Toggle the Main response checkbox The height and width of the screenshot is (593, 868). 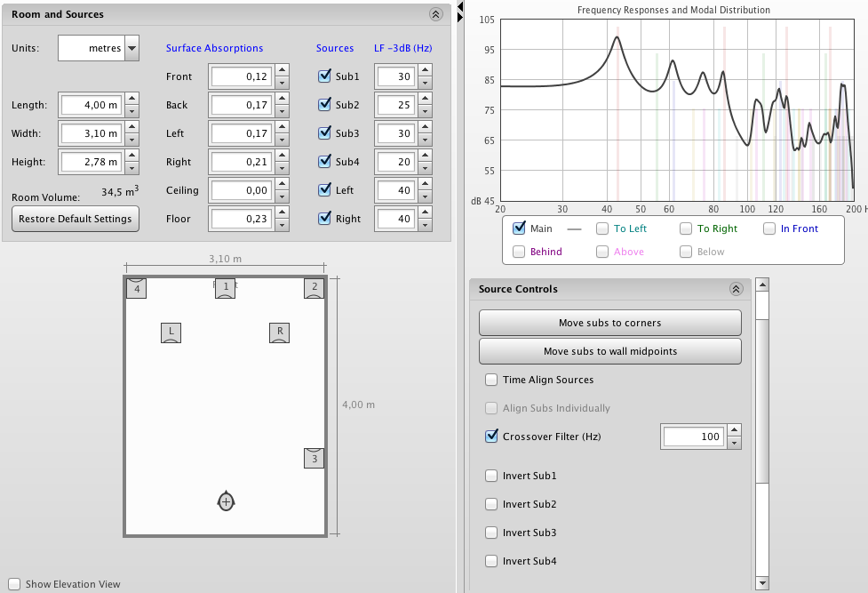pyautogui.click(x=519, y=228)
